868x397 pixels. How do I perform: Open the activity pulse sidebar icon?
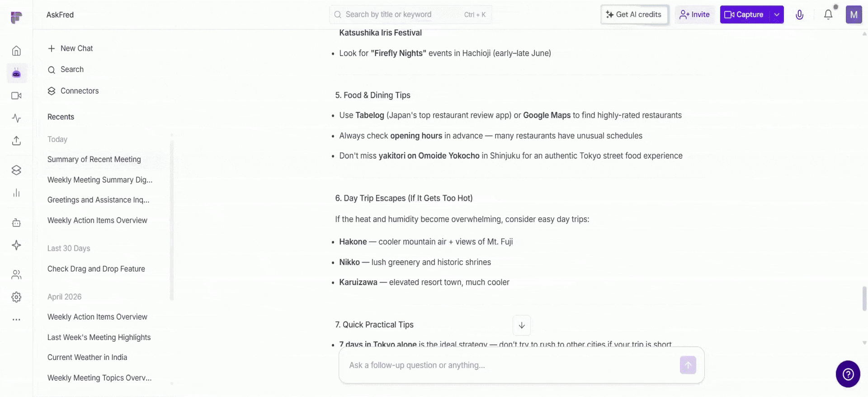(x=16, y=118)
